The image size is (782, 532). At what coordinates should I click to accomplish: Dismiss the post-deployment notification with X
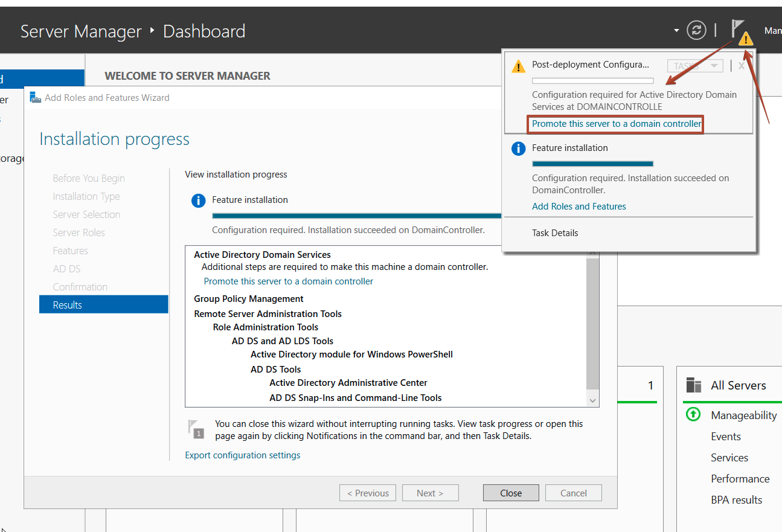pyautogui.click(x=742, y=66)
